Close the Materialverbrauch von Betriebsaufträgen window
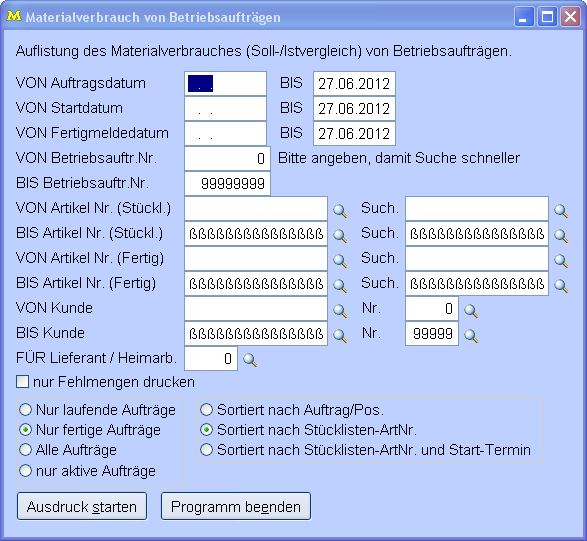587x541 pixels. coord(570,17)
